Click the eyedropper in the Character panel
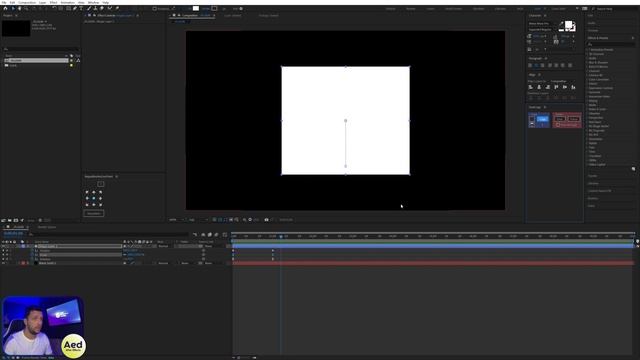 [x=561, y=24]
